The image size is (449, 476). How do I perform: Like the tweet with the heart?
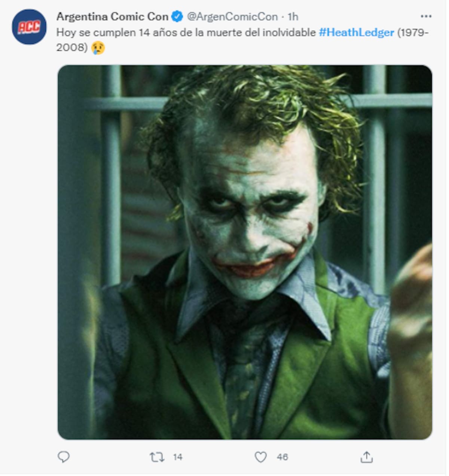(x=260, y=457)
